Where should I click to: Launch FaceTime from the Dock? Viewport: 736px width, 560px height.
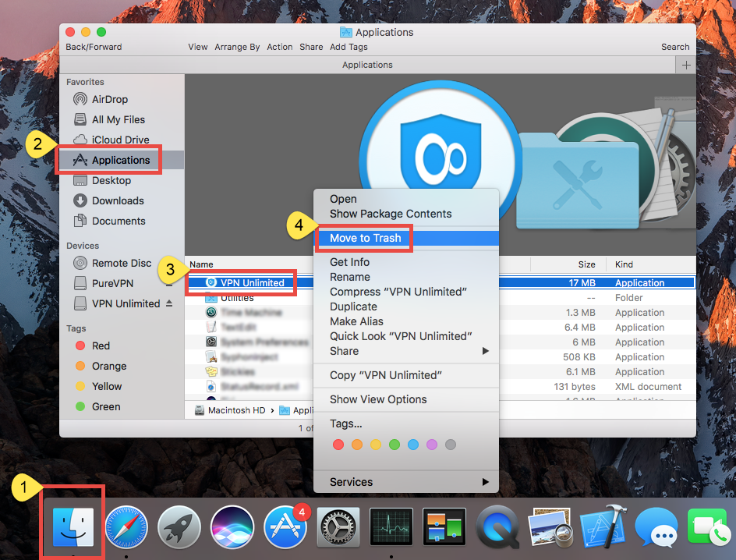708,529
